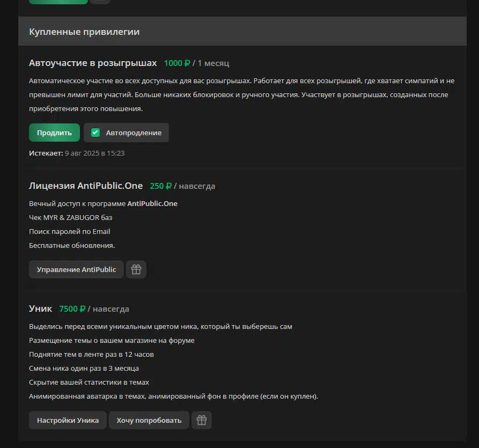The image size is (479, 448).
Task: Click the gift icon beside Управление AntiPublic
Action: pos(136,269)
